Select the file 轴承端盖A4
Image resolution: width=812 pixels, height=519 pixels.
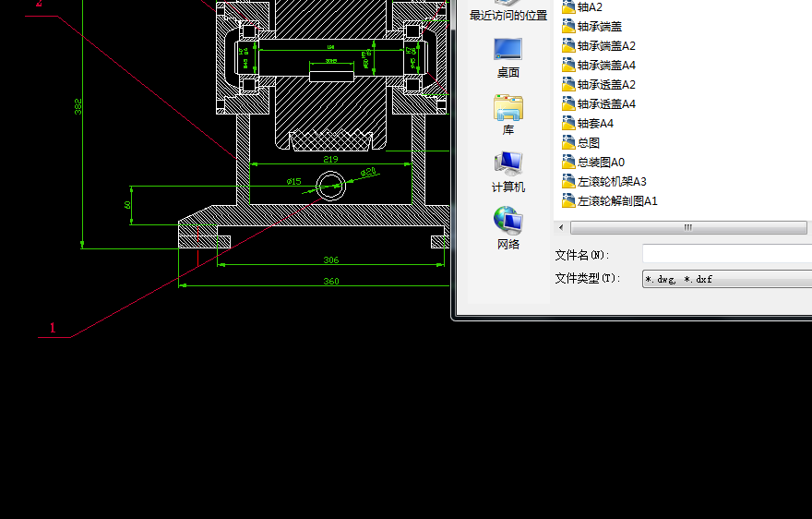coord(599,66)
